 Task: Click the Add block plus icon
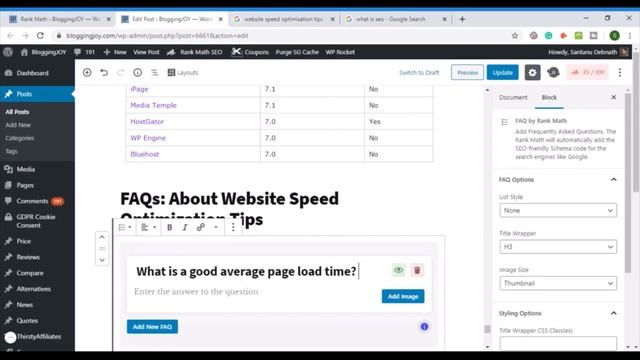pos(87,72)
